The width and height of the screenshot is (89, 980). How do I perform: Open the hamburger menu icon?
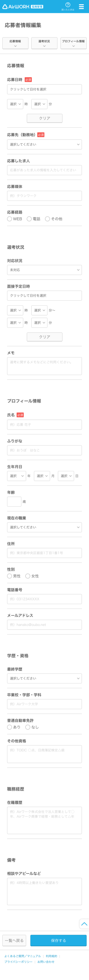(x=81, y=6)
